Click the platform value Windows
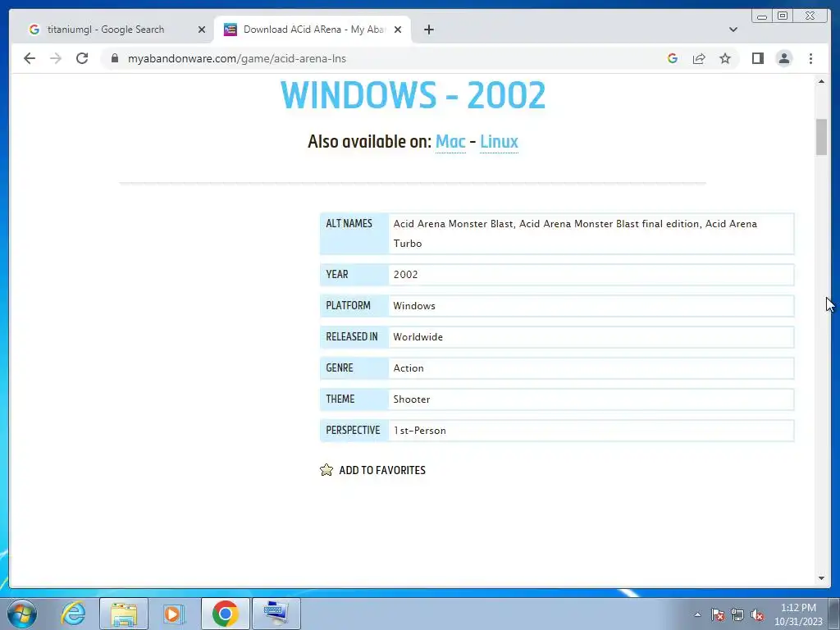Image resolution: width=840 pixels, height=630 pixels. pos(414,305)
